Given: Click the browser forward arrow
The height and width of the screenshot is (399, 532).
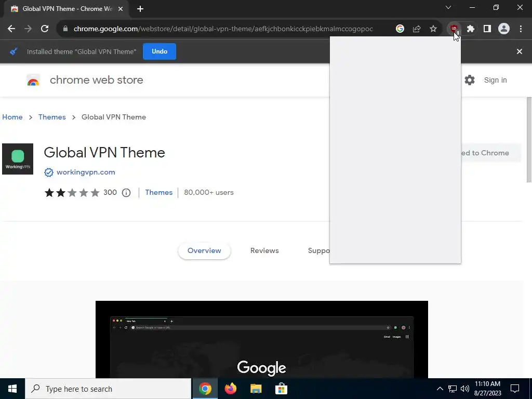Looking at the screenshot, I should click(28, 29).
